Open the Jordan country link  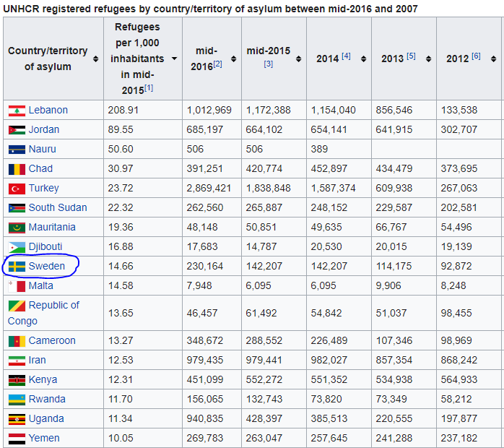pos(44,129)
